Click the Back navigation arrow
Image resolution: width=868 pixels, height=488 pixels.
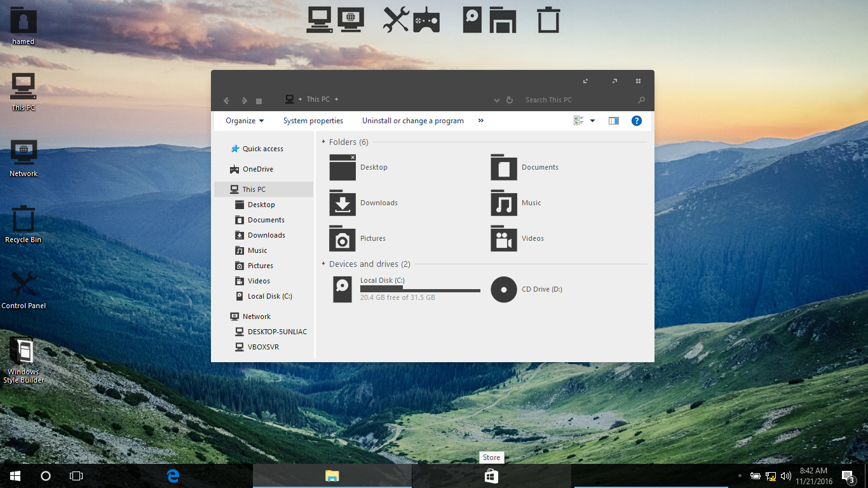(x=226, y=100)
